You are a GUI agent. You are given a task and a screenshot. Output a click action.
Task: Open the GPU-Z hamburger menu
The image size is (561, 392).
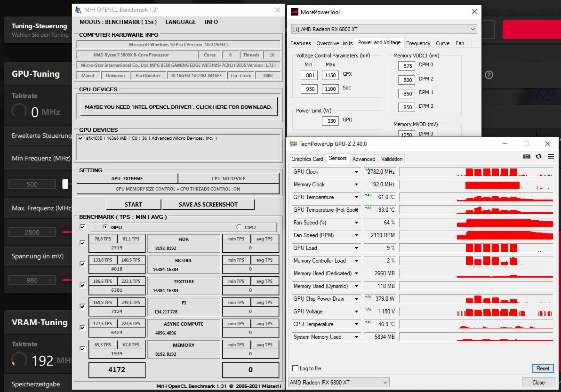point(551,156)
